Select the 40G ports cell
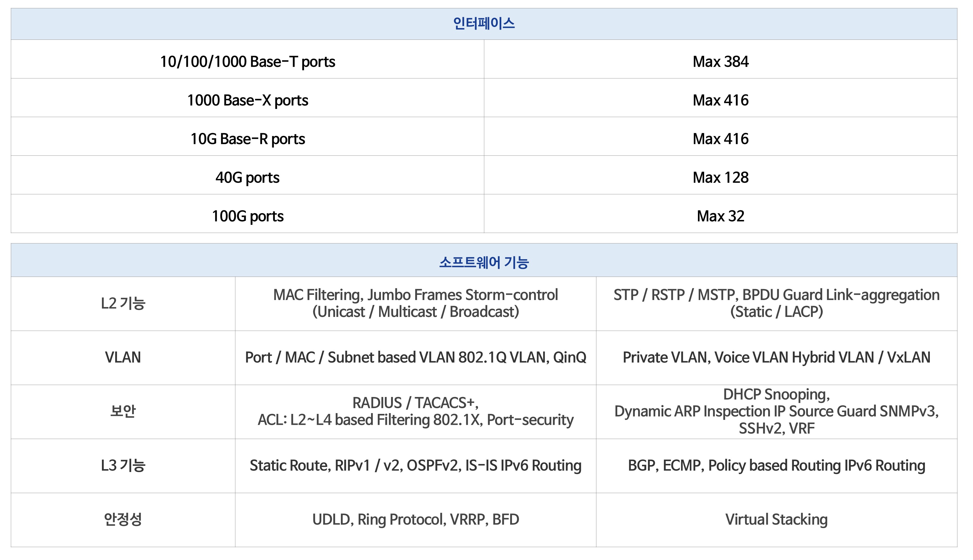Image resolution: width=973 pixels, height=560 pixels. [x=247, y=177]
